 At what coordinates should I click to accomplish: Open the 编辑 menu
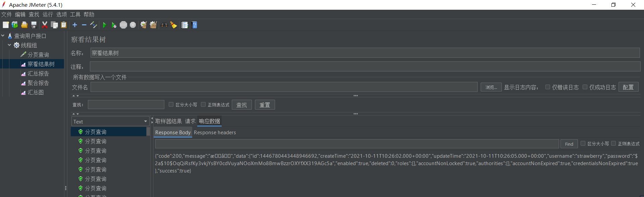(20, 14)
